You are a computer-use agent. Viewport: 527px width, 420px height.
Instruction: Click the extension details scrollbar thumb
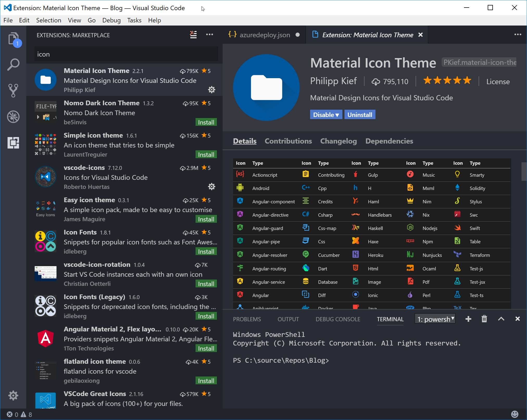point(524,171)
